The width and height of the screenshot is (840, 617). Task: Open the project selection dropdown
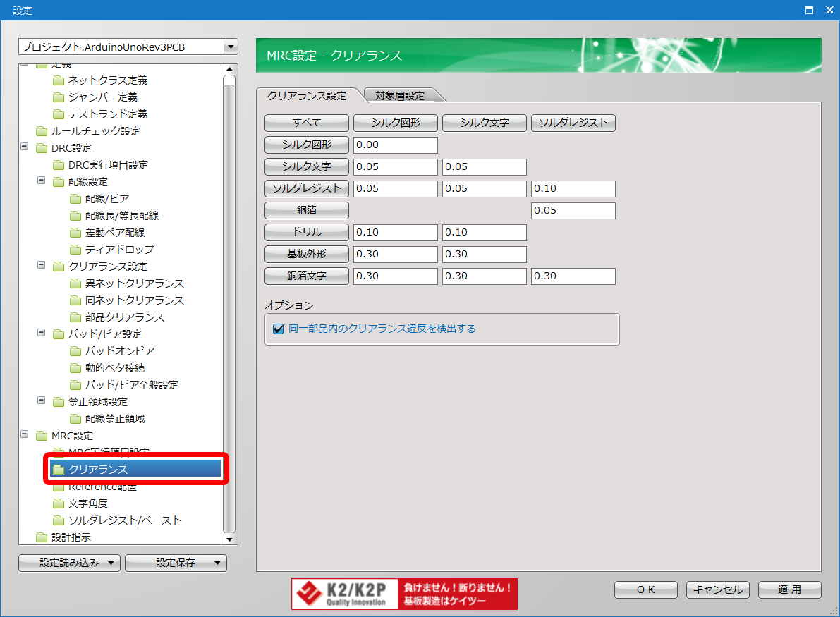coord(230,47)
